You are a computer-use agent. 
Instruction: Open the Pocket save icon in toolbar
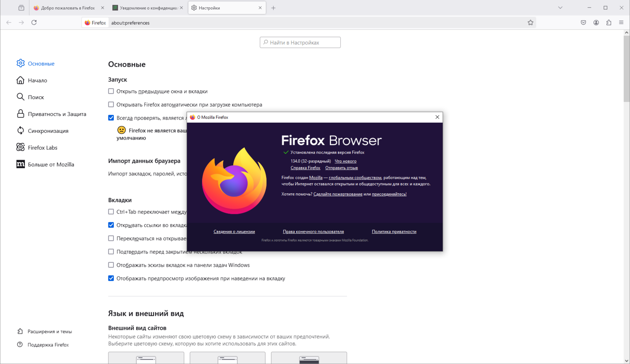click(583, 23)
